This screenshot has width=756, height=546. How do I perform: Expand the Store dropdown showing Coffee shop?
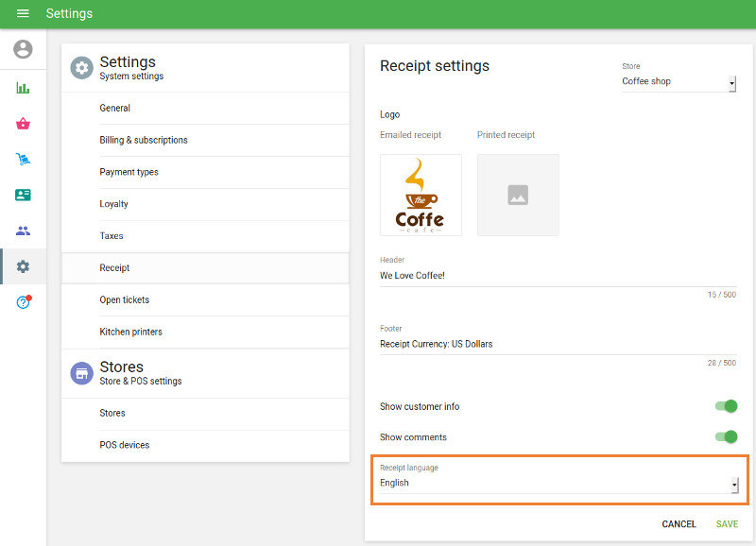678,82
